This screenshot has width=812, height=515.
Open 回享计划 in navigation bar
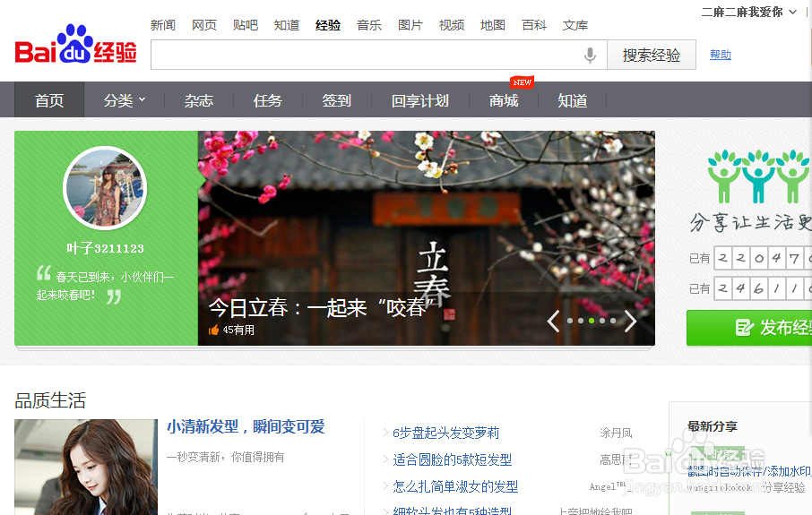tap(420, 100)
